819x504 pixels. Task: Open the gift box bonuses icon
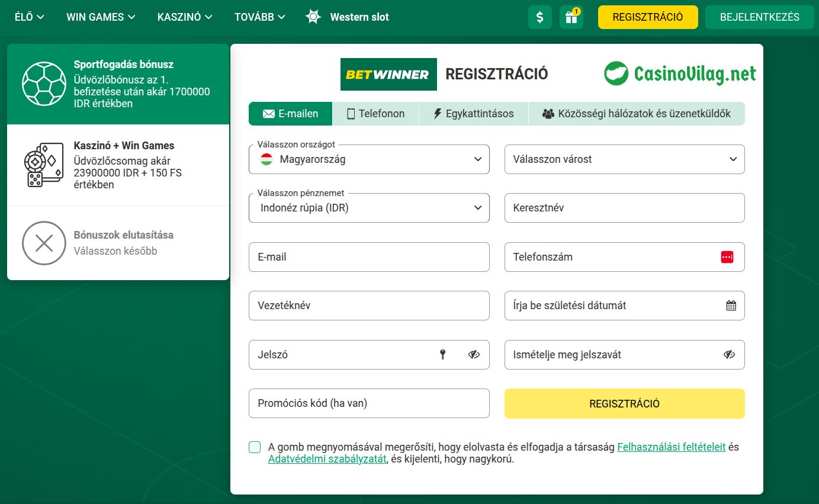(x=571, y=17)
